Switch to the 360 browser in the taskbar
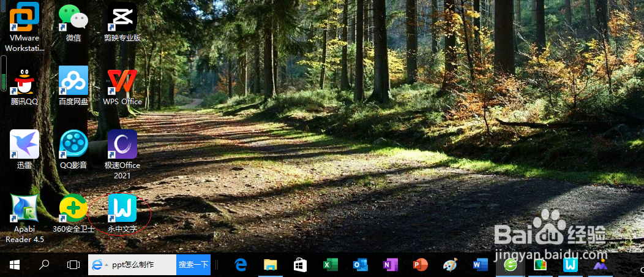Image resolution: width=644 pixels, height=277 pixels. (510, 265)
